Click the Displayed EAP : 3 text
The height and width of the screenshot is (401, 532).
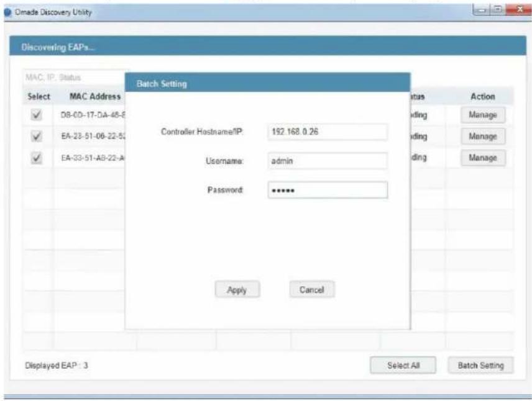point(57,366)
